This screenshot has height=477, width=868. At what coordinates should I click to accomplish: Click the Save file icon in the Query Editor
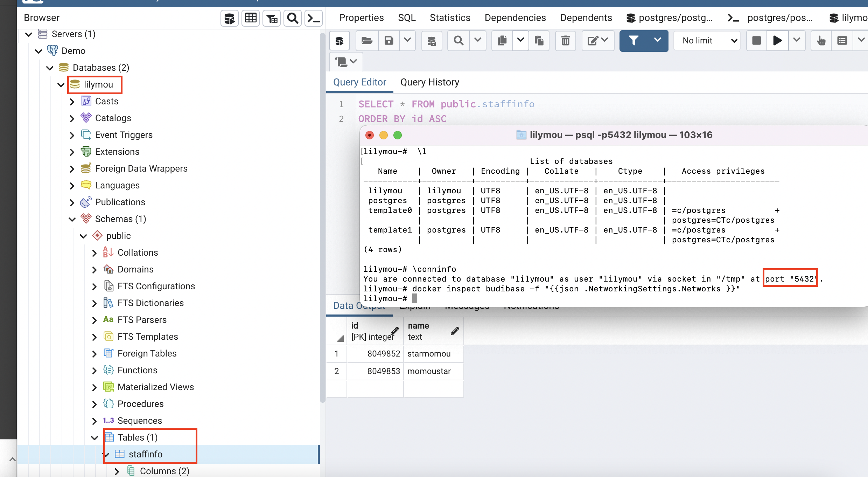(388, 40)
